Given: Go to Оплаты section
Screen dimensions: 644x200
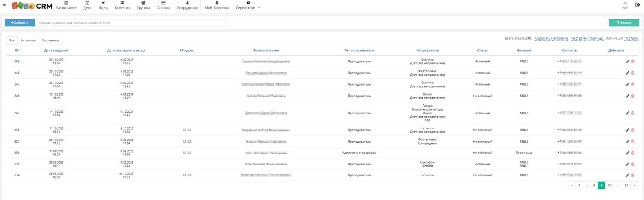Looking at the screenshot, I should (x=163, y=5).
